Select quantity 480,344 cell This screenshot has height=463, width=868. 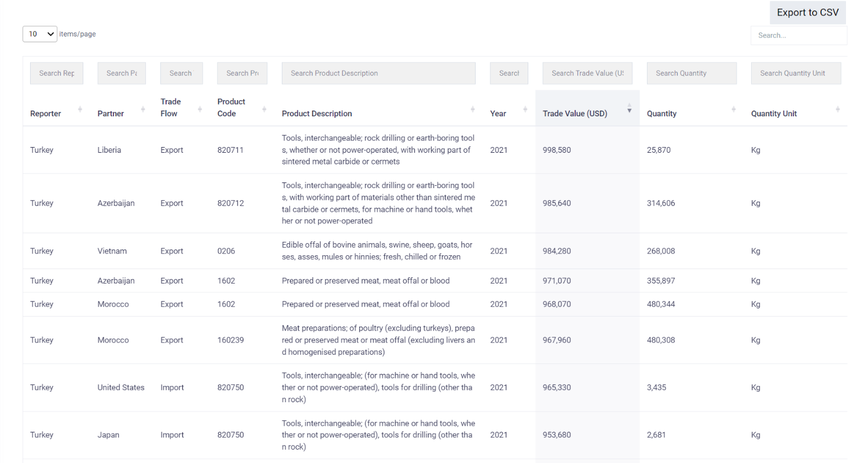pyautogui.click(x=661, y=304)
